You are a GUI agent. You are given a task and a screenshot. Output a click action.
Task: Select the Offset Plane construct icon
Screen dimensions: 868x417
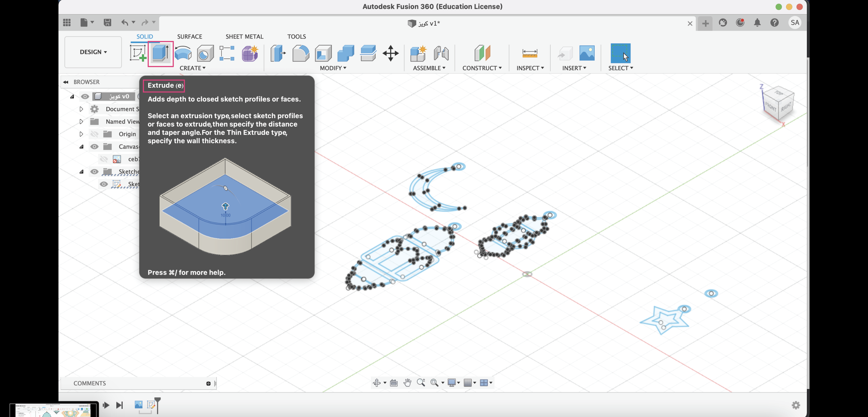point(482,53)
